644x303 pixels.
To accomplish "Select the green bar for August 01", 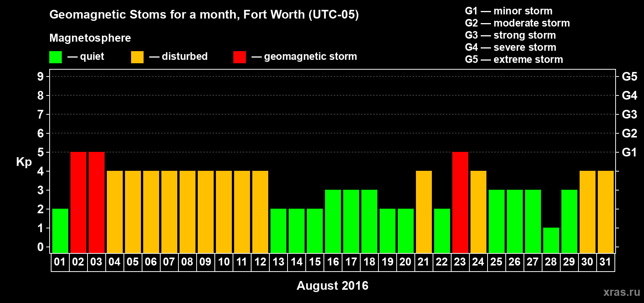I will [x=60, y=231].
